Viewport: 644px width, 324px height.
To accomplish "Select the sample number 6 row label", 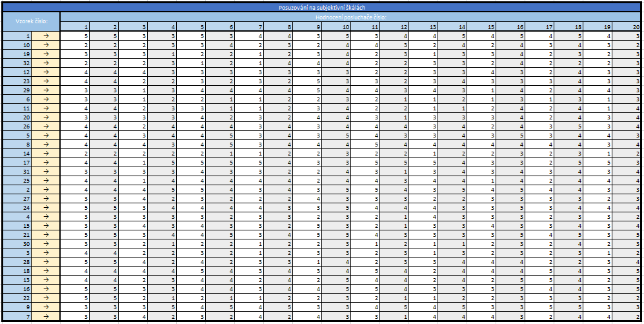I will [17, 99].
